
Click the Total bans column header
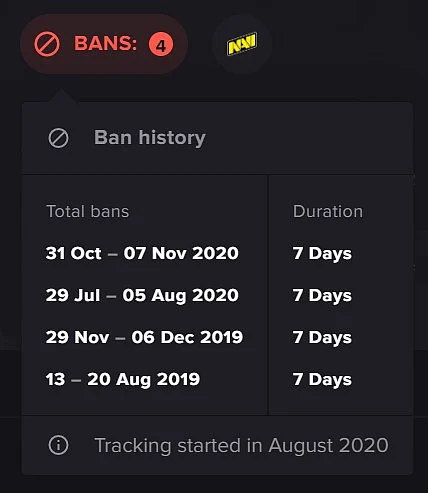click(x=88, y=211)
